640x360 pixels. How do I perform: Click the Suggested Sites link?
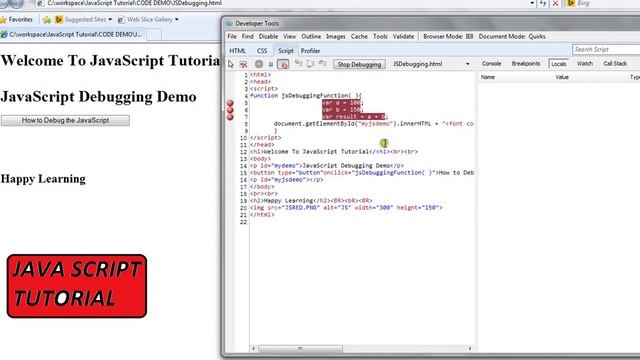(84, 20)
